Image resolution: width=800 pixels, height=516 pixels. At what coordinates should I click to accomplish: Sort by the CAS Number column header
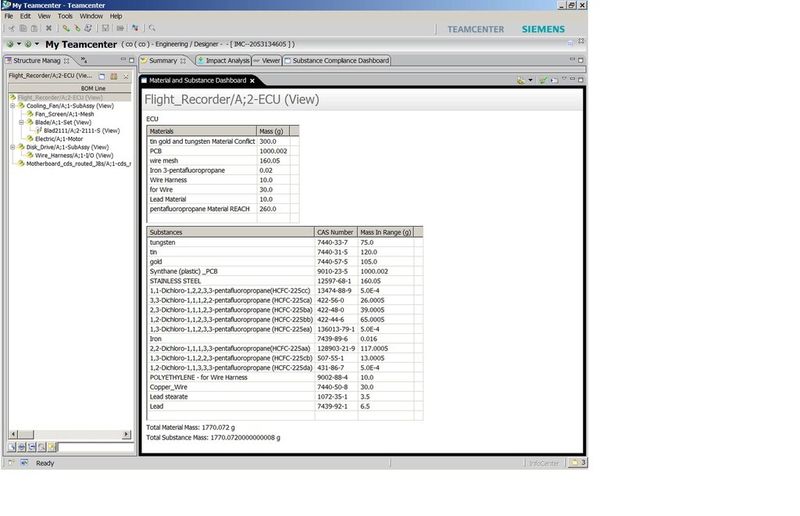click(336, 232)
